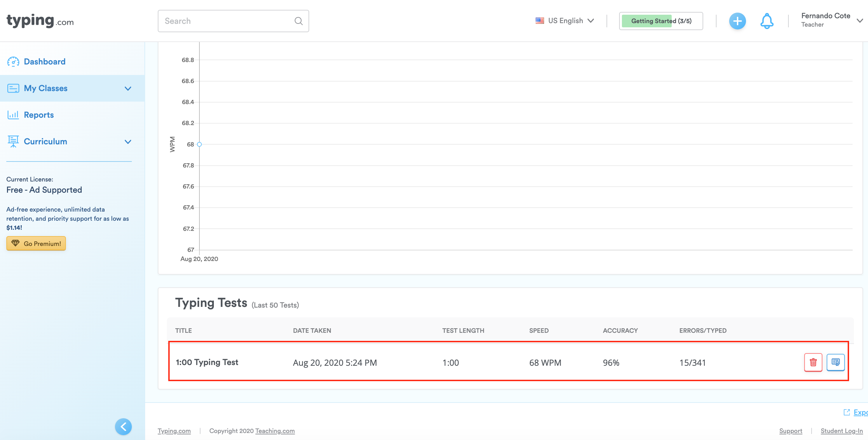Click the notification bell icon
Viewport: 868px width, 440px height.
tap(767, 21)
